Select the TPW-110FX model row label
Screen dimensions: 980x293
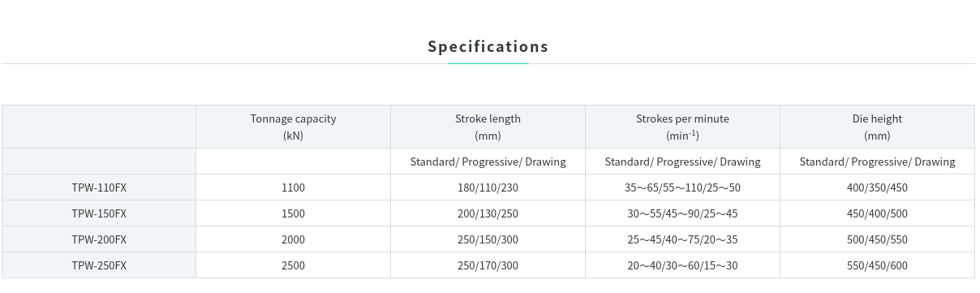(x=99, y=187)
